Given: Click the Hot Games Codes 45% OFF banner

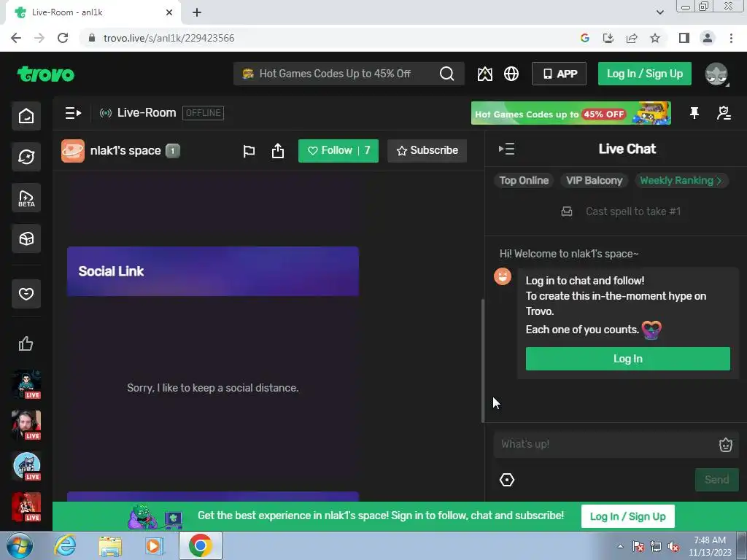Looking at the screenshot, I should tap(570, 113).
